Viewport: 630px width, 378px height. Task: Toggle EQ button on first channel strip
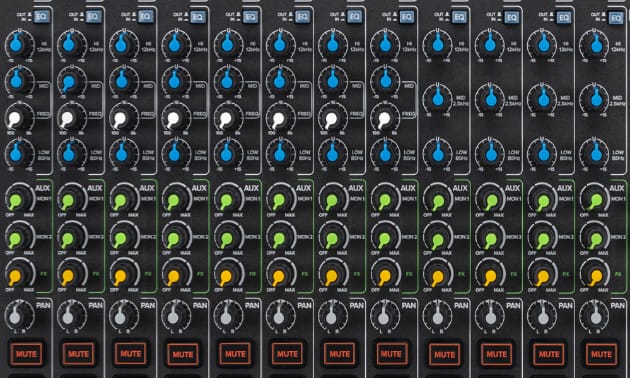[42, 16]
